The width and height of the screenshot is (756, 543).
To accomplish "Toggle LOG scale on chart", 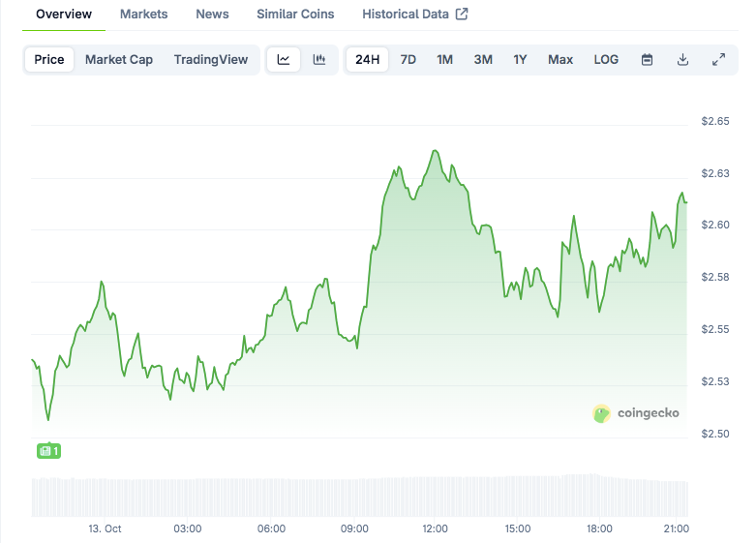I will pyautogui.click(x=606, y=59).
